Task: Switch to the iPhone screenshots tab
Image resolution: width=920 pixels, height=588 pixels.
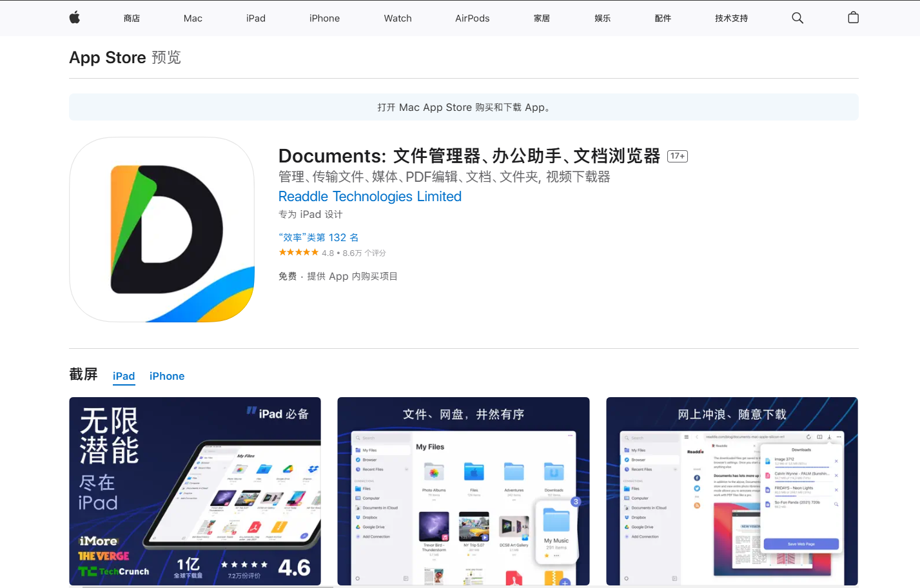Action: tap(167, 376)
